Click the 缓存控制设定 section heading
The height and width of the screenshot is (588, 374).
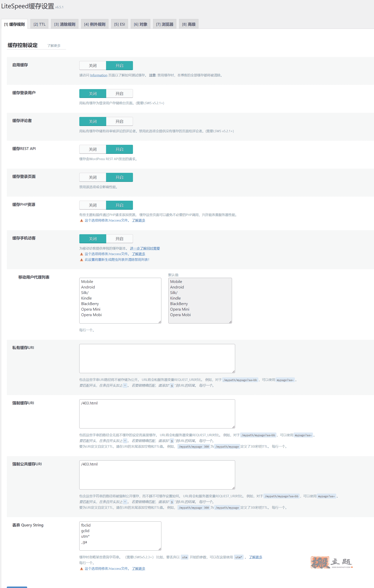(x=22, y=45)
